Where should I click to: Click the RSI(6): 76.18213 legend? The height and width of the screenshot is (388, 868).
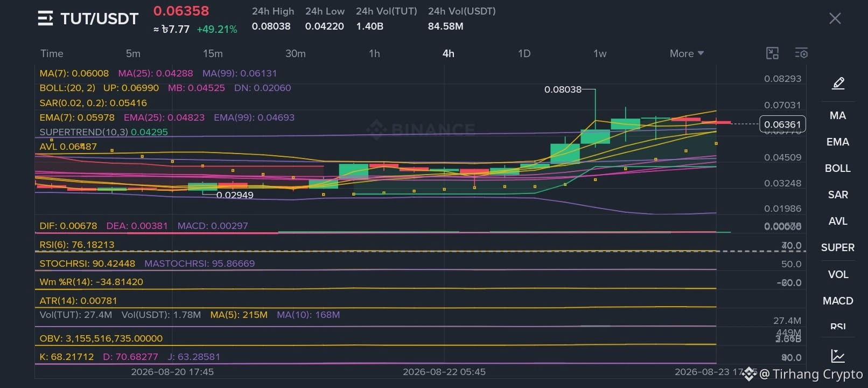click(77, 245)
